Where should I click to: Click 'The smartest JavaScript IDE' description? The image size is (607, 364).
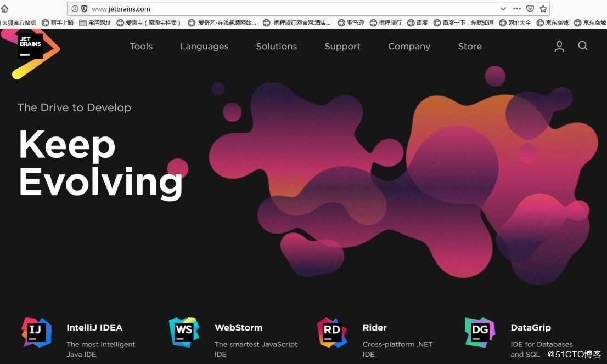point(256,349)
